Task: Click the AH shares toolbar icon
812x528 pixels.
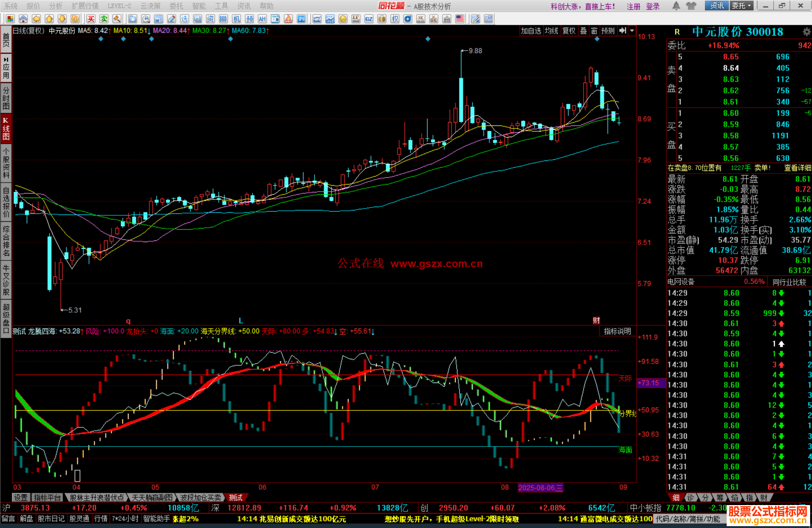Action: 262,19
